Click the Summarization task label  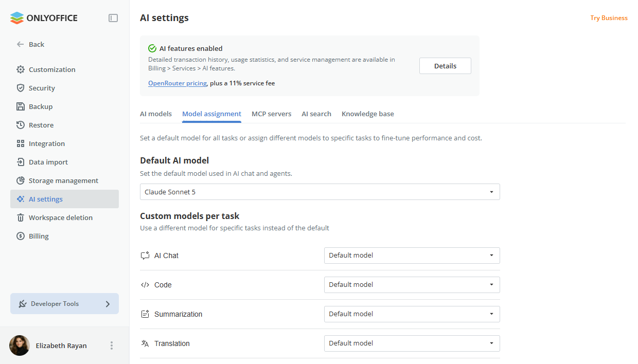(178, 314)
